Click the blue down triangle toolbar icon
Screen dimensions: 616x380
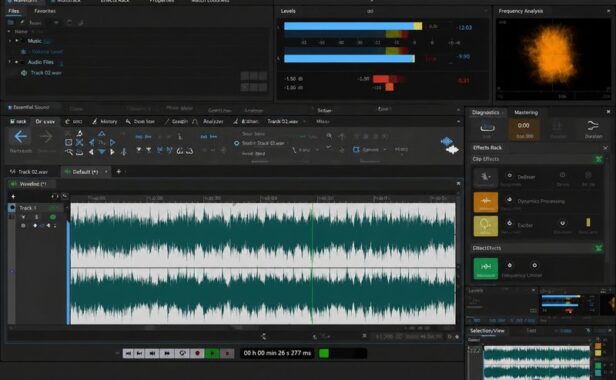tap(102, 152)
